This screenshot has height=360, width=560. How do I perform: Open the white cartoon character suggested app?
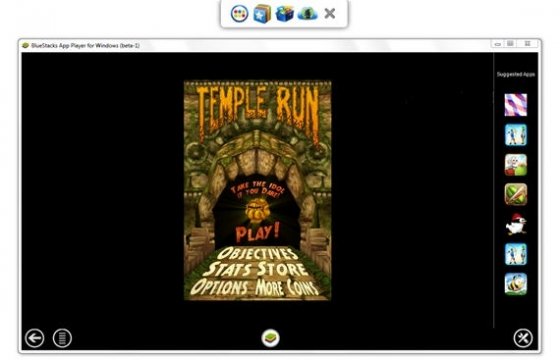516,165
